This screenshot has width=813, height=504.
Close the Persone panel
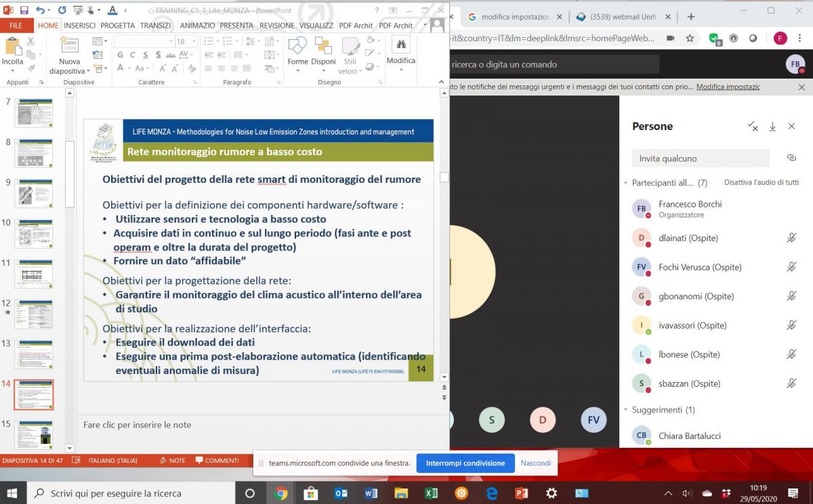click(791, 127)
